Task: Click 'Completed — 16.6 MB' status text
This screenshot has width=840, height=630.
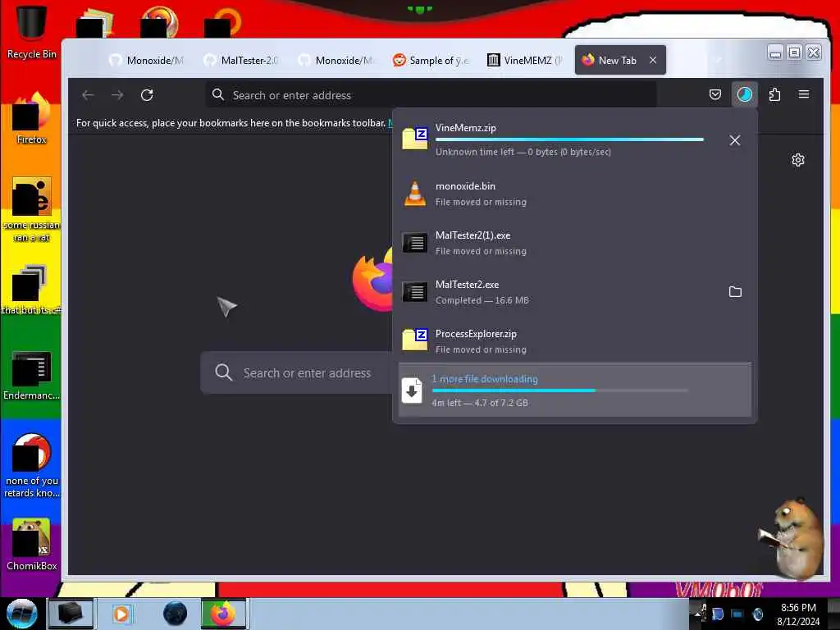Action: (x=482, y=300)
